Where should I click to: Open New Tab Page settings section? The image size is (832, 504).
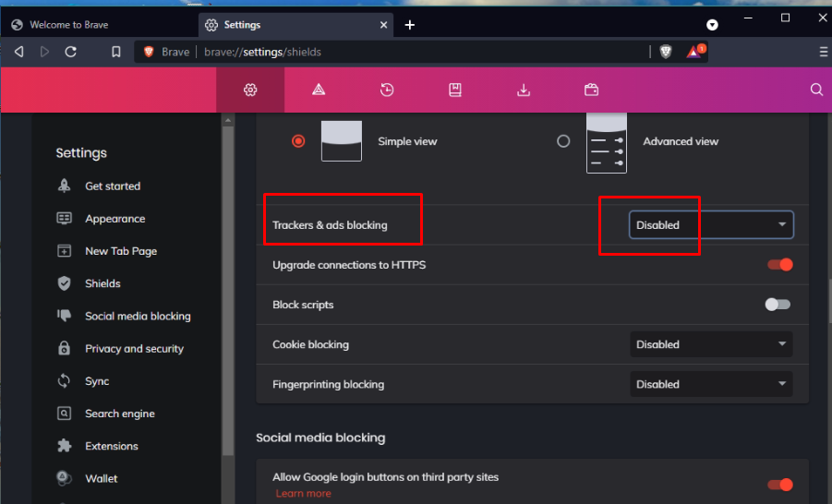[x=121, y=251]
